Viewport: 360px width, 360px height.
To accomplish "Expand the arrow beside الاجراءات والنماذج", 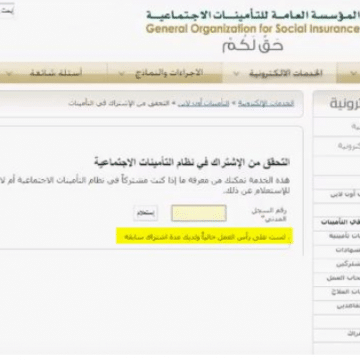I will [x=121, y=73].
